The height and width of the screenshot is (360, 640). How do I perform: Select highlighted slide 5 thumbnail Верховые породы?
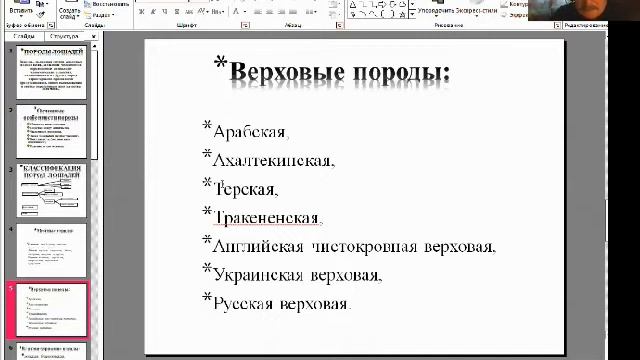51,310
